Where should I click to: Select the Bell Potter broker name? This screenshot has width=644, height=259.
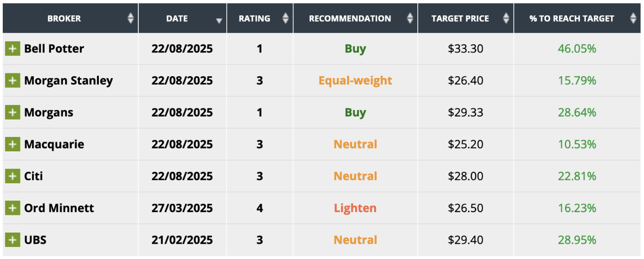54,49
